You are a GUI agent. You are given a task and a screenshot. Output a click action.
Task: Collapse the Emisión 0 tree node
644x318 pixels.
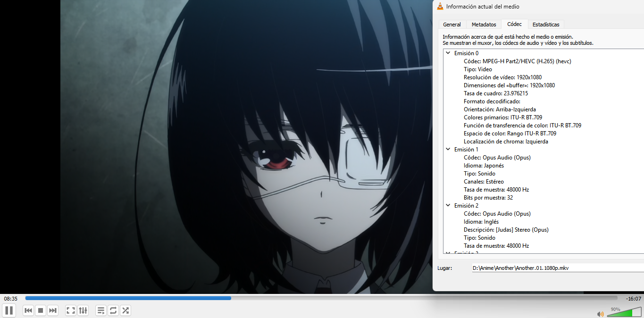pyautogui.click(x=448, y=53)
